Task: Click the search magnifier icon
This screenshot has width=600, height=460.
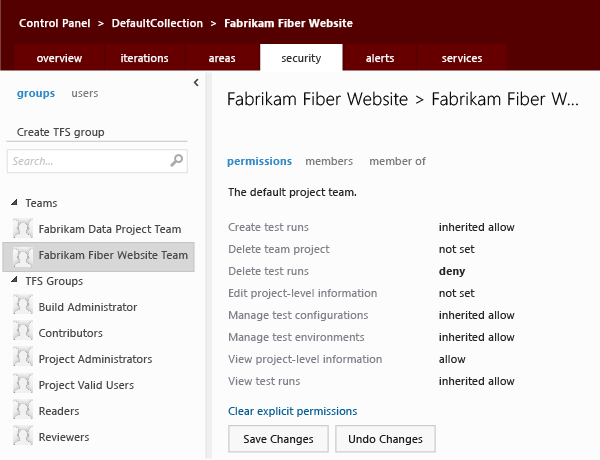Action: coord(176,160)
